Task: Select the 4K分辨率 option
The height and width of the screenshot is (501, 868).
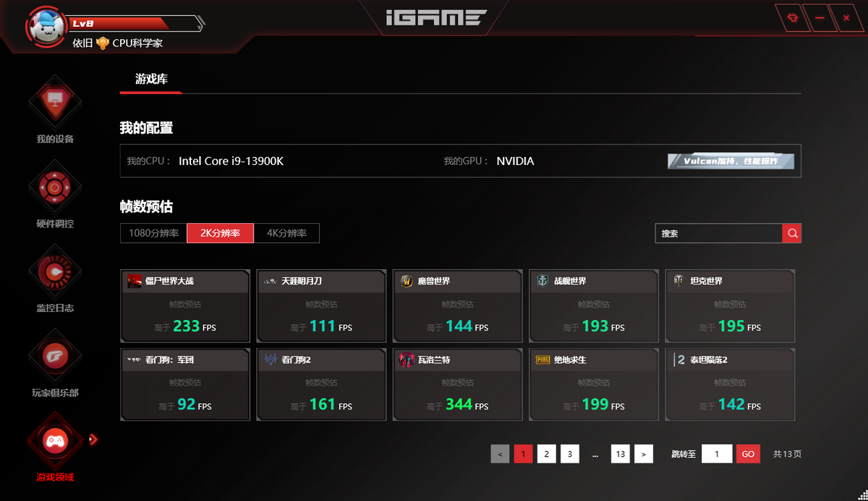Action: (x=288, y=233)
